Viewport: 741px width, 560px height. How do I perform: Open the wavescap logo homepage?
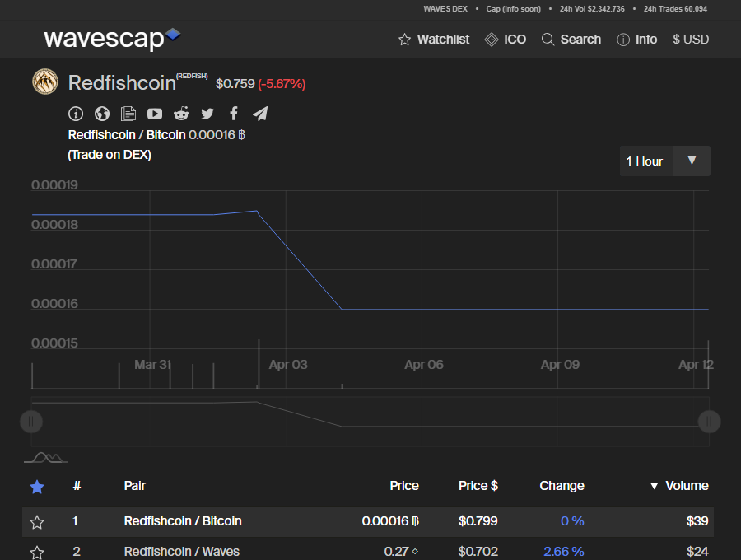coord(112,39)
